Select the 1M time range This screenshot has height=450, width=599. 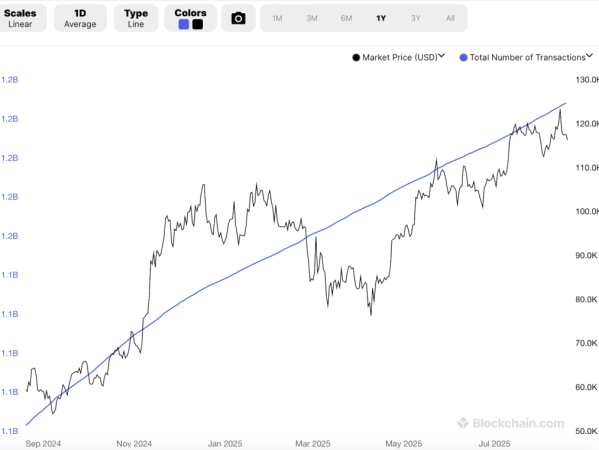click(277, 18)
